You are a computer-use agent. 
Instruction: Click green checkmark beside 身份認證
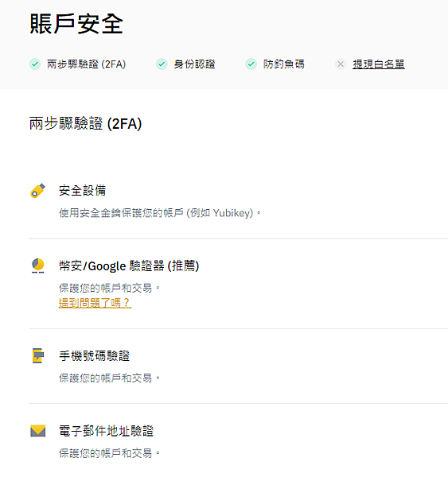162,64
